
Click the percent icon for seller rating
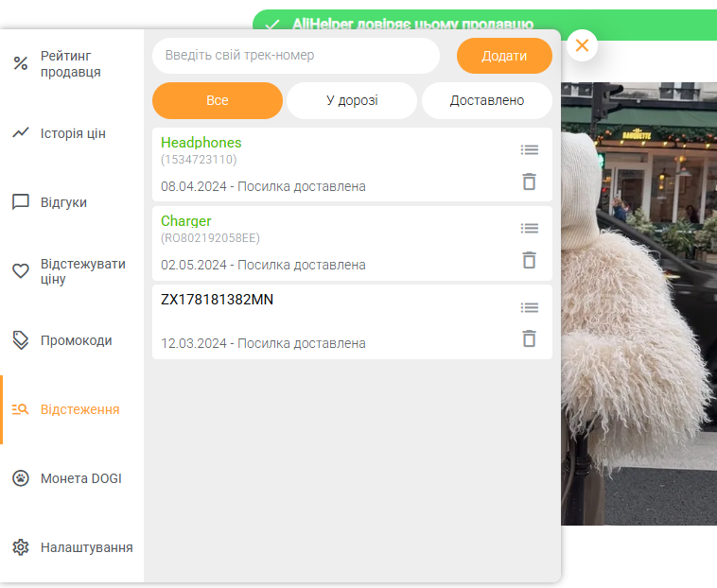pos(21,64)
